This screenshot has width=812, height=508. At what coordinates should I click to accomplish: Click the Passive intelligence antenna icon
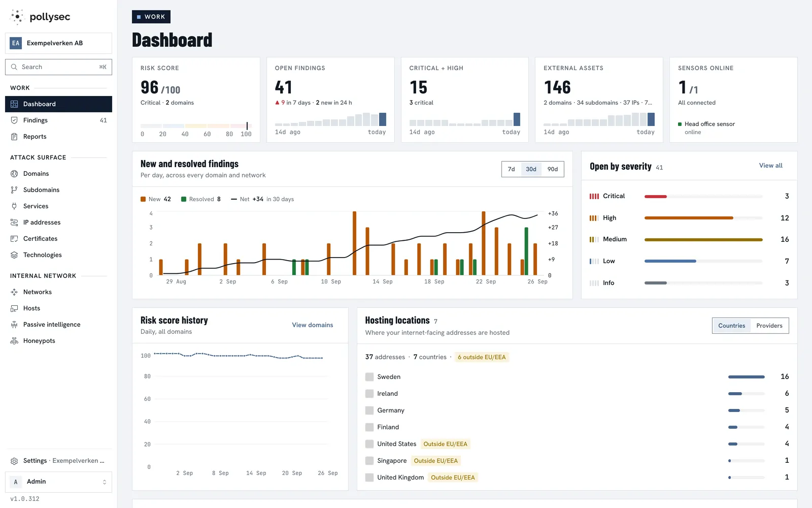tap(14, 325)
